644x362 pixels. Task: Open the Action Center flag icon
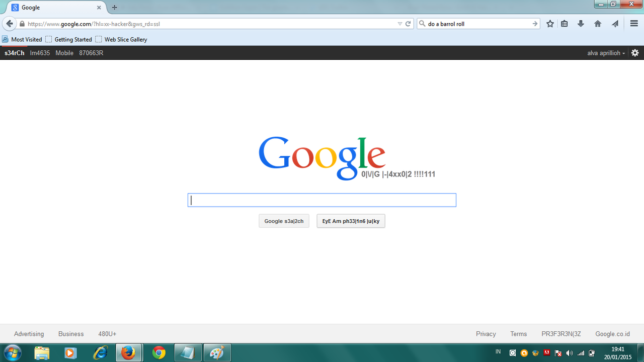click(558, 353)
